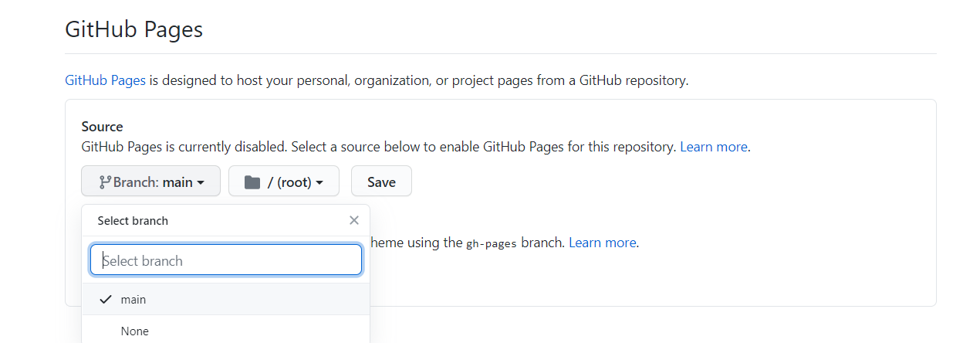Click the folder icon in the root button
The height and width of the screenshot is (343, 980).
click(252, 182)
